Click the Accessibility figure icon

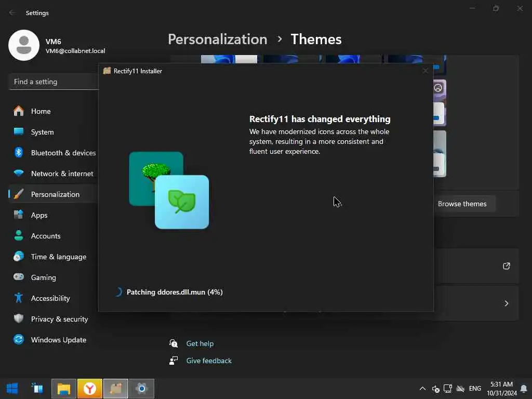coord(19,298)
